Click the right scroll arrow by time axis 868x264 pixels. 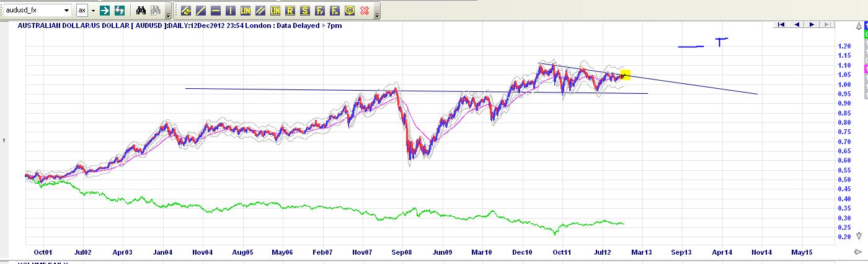858,252
